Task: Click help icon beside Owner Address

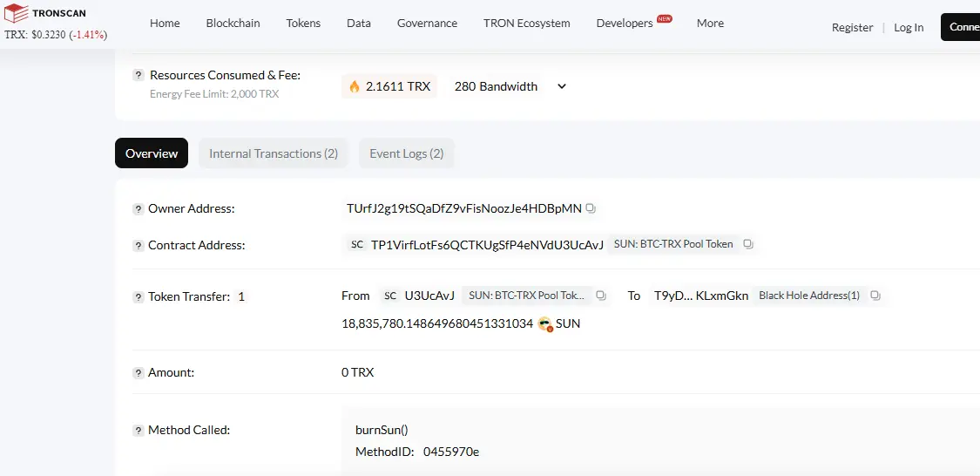Action: tap(139, 209)
